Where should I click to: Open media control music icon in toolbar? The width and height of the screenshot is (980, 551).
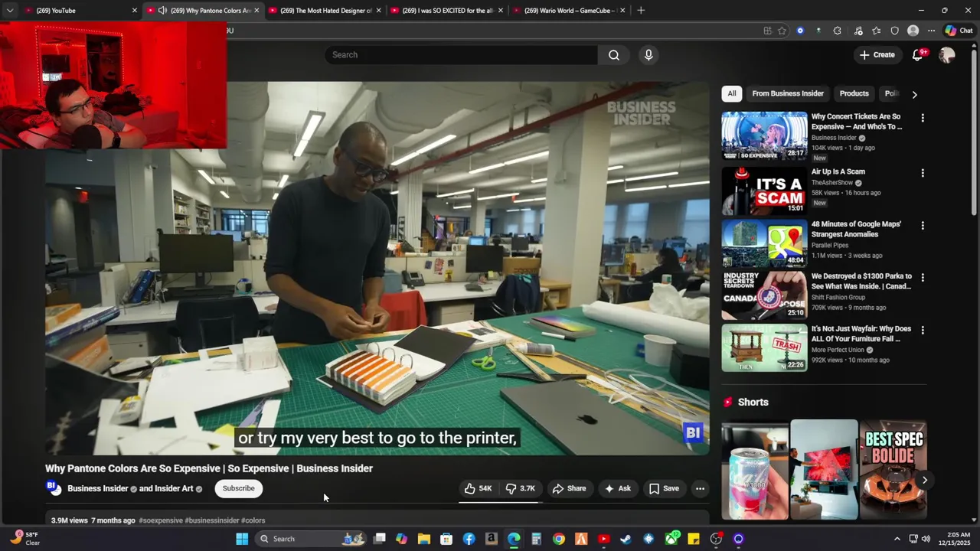858,31
